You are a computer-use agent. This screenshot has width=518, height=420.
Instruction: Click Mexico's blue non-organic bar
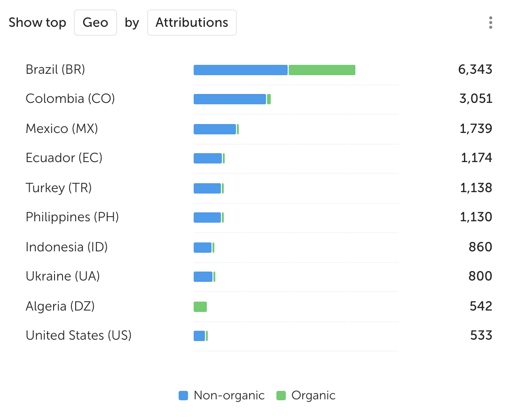[x=215, y=129]
